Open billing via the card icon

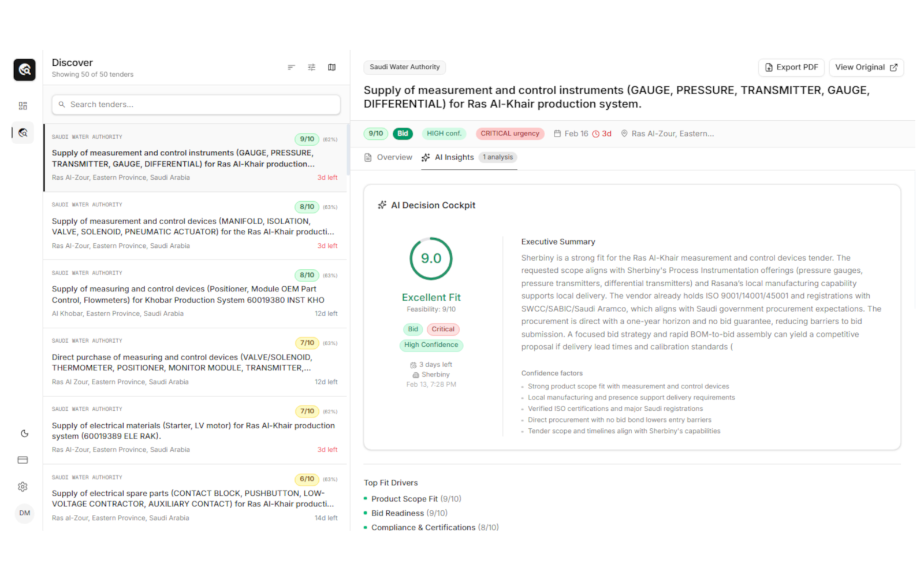pyautogui.click(x=23, y=460)
